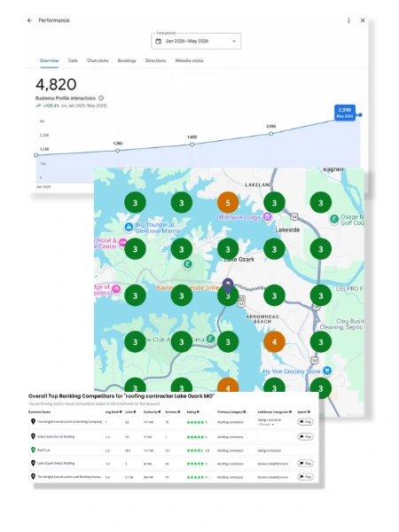Click pink pin beside Lodge of Seasons
Screen dimensions: 399x532
[x=116, y=289]
